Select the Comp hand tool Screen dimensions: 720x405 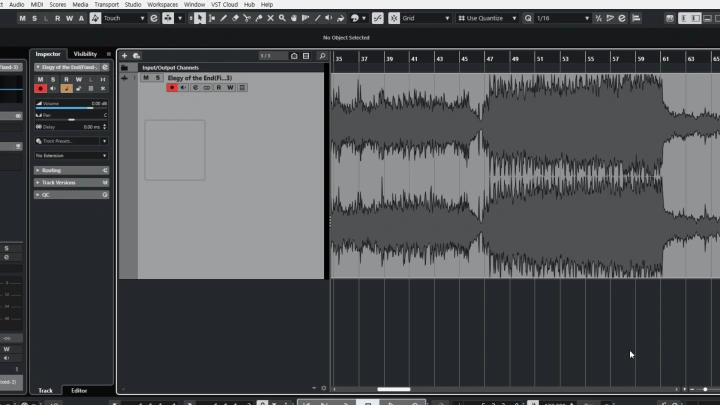294,18
